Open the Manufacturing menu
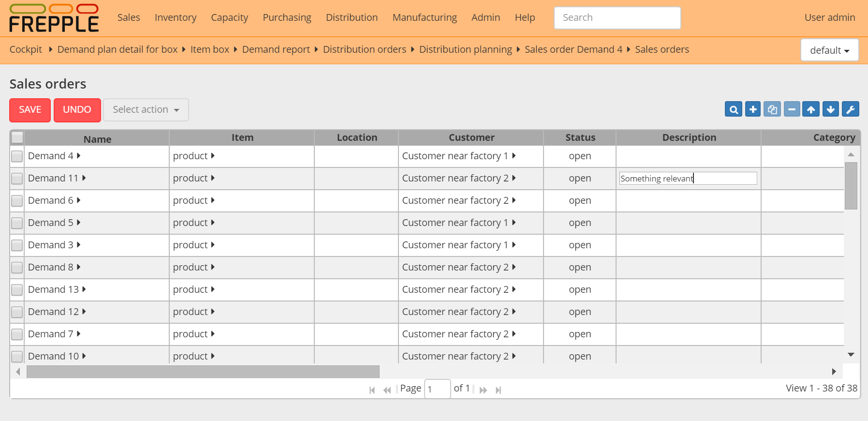This screenshot has height=421, width=868. click(424, 17)
